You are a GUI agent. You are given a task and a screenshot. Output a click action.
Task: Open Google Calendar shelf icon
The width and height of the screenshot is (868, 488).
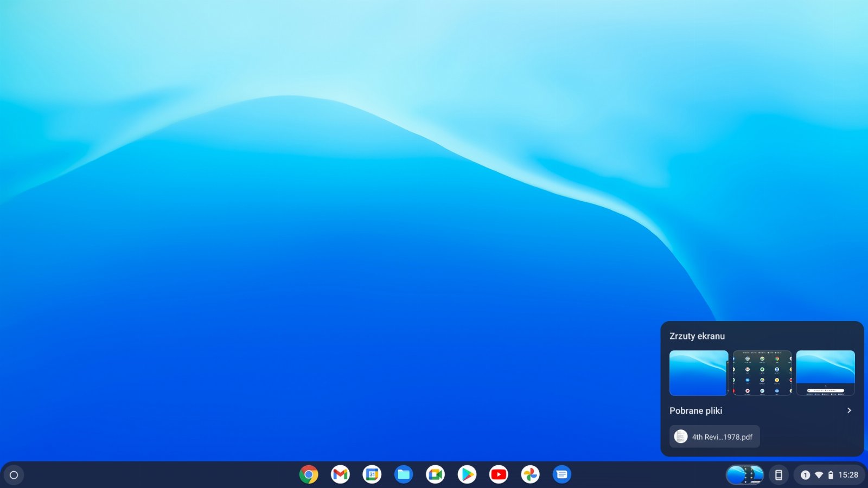click(372, 474)
